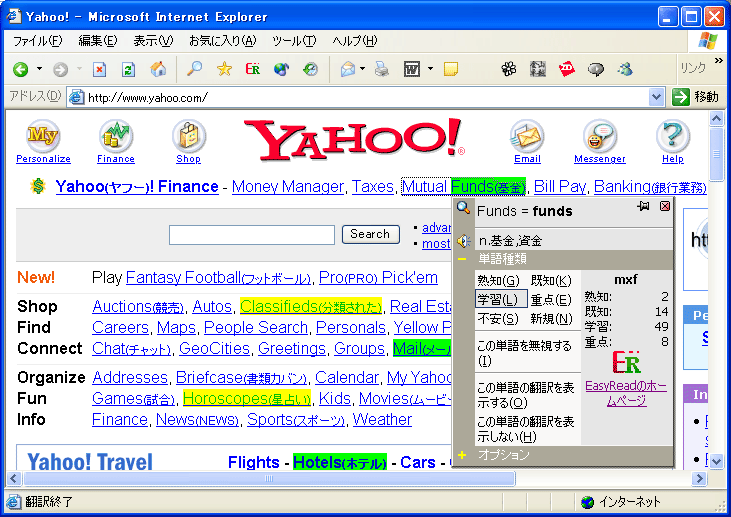Go back with the Back arrow button
The image size is (731, 517).
[21, 70]
